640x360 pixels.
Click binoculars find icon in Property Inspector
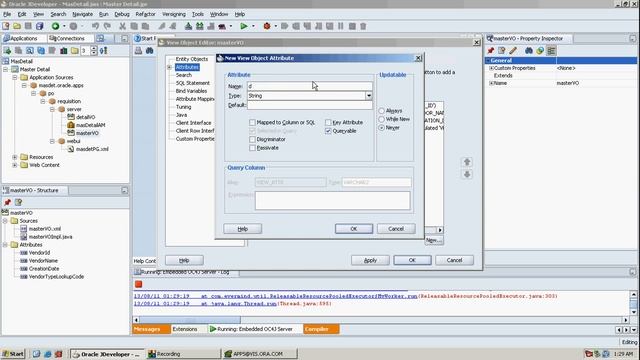pyautogui.click(x=529, y=51)
